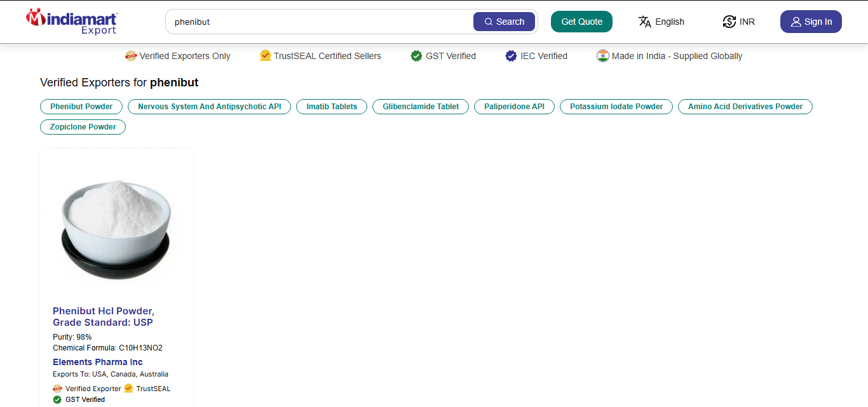Select the Phenibut Powder filter chip
868x407 pixels.
pyautogui.click(x=81, y=107)
